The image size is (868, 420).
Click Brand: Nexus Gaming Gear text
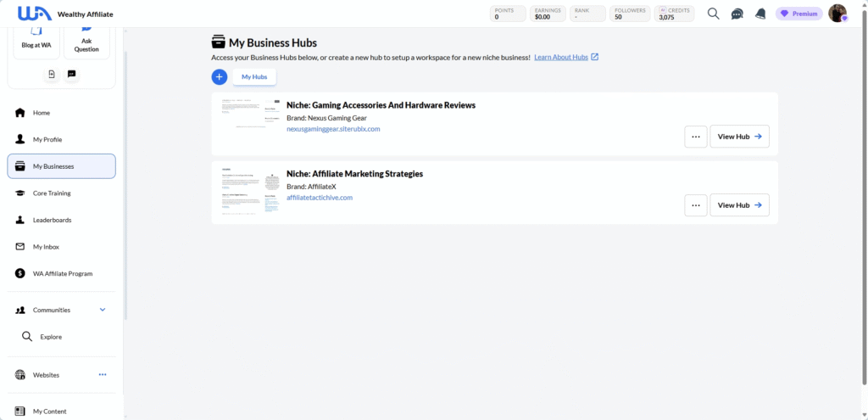[326, 118]
